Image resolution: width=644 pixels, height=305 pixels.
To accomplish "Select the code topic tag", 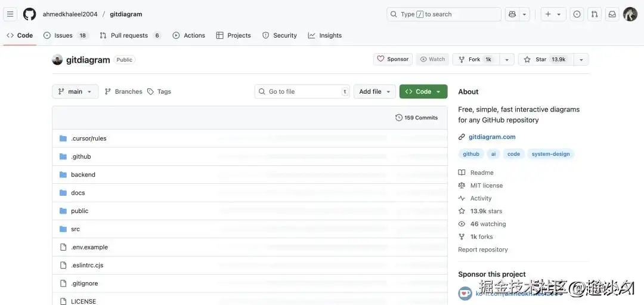I will [514, 154].
